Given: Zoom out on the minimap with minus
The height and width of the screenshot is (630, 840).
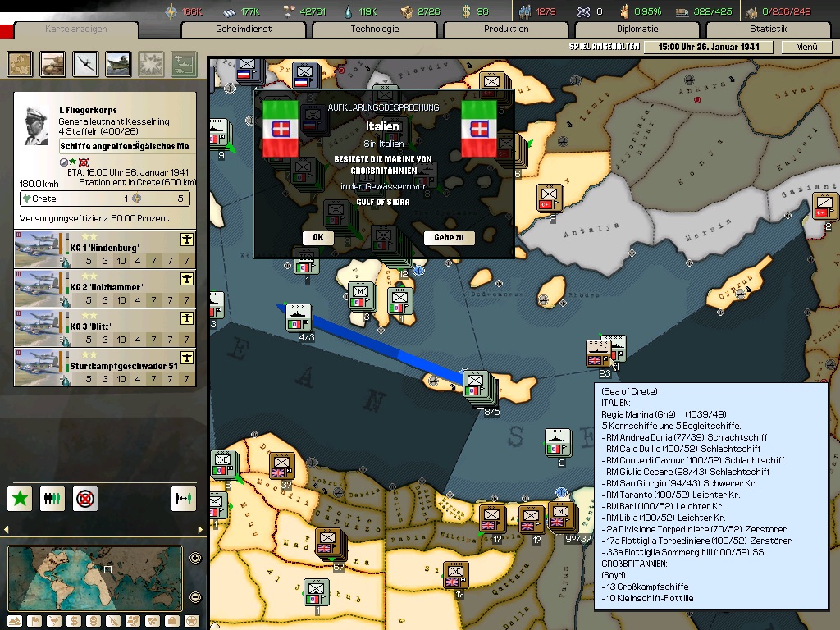Looking at the screenshot, I should click(195, 596).
